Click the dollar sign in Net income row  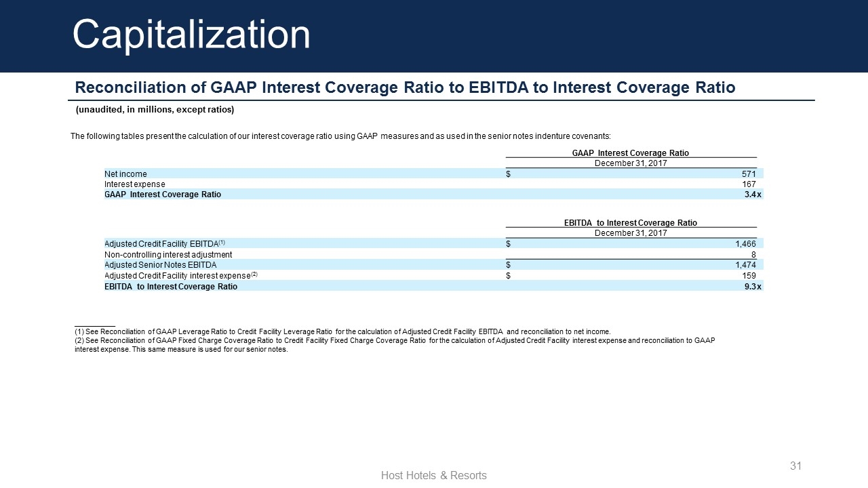click(x=509, y=174)
